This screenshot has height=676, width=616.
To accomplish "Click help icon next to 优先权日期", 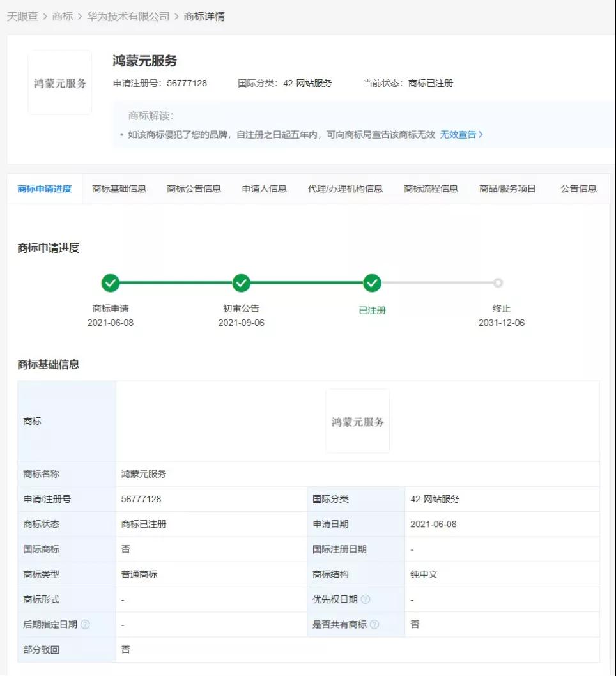I will click(x=366, y=599).
